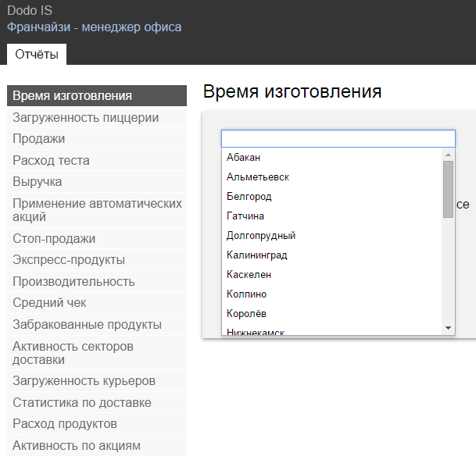Open the Активность по акциям report

pyautogui.click(x=97, y=446)
